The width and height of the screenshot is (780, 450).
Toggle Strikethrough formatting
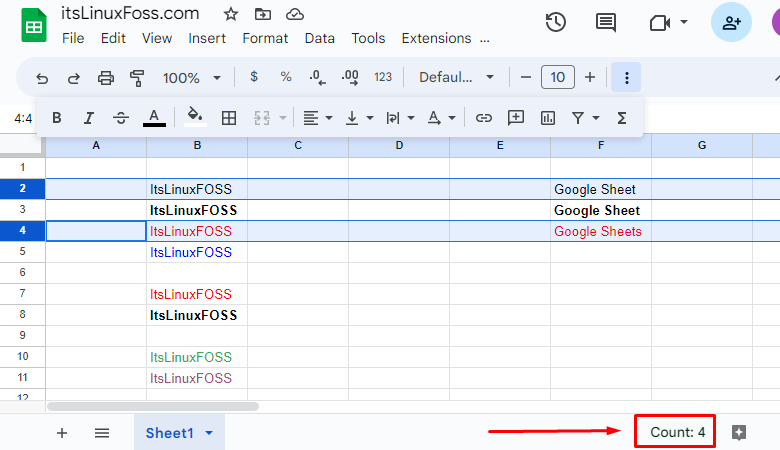[121, 118]
